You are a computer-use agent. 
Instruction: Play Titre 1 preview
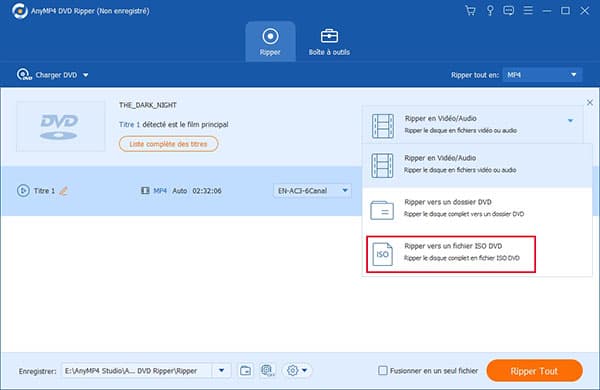tap(23, 191)
